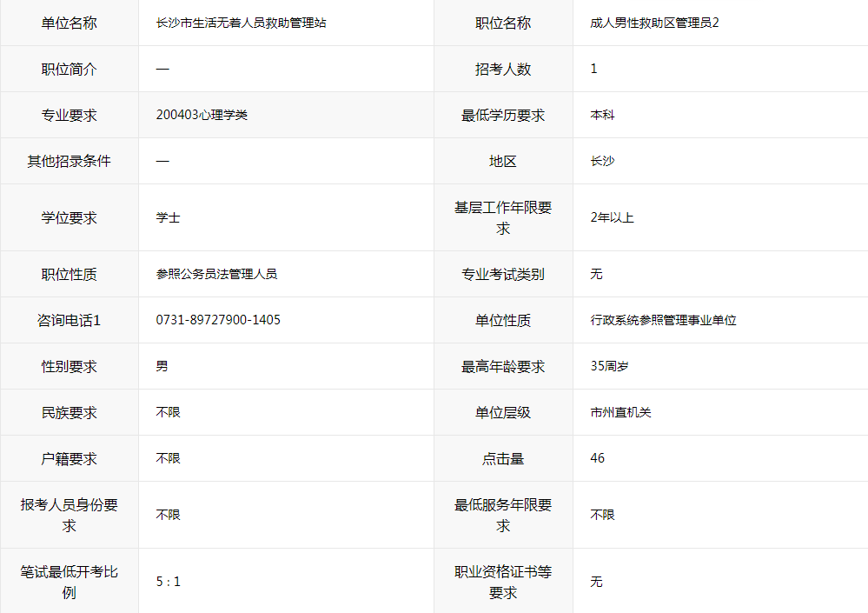
Task: Click the 单位性质 label
Action: click(x=503, y=320)
